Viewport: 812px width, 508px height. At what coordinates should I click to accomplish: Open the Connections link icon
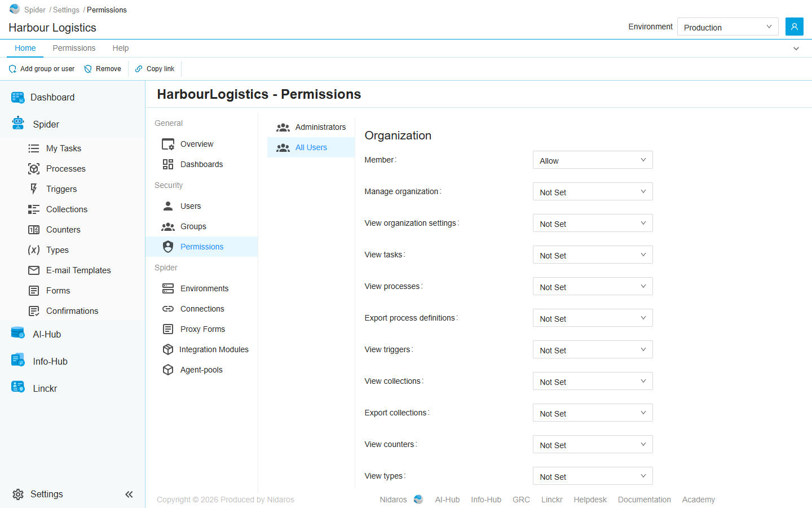pos(168,309)
